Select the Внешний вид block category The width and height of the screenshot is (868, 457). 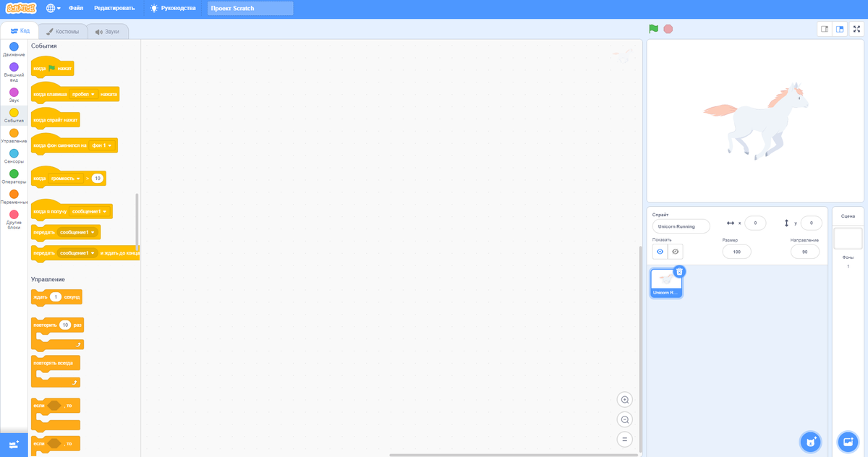point(14,72)
